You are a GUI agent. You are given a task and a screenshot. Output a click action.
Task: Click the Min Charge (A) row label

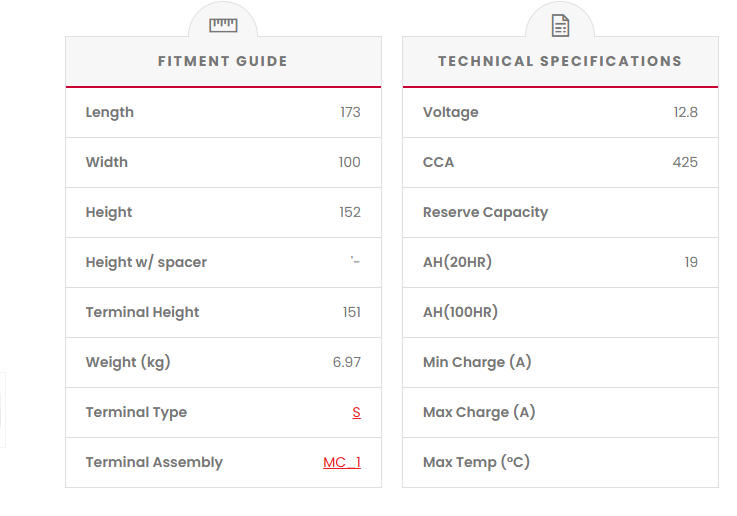[x=477, y=362]
